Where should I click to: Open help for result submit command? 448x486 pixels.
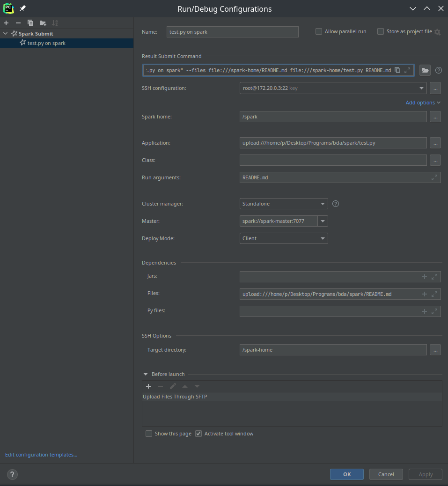tap(438, 70)
